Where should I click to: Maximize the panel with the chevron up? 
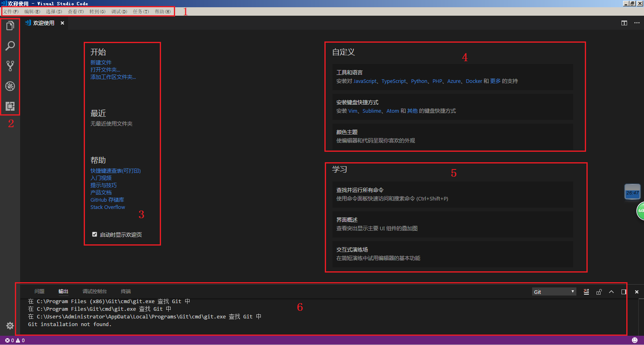click(611, 292)
